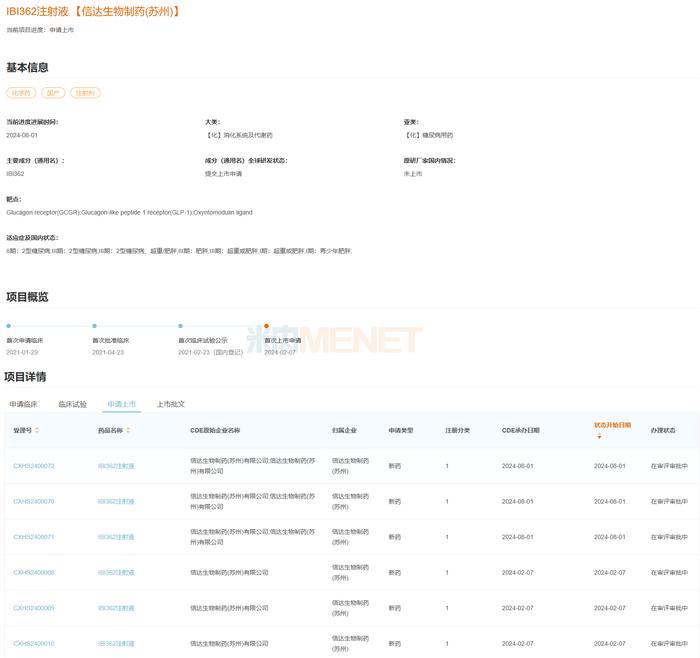Viewport: 700px width, 658px height.
Task: Click the CDE承办日期 column header
Action: point(521,430)
